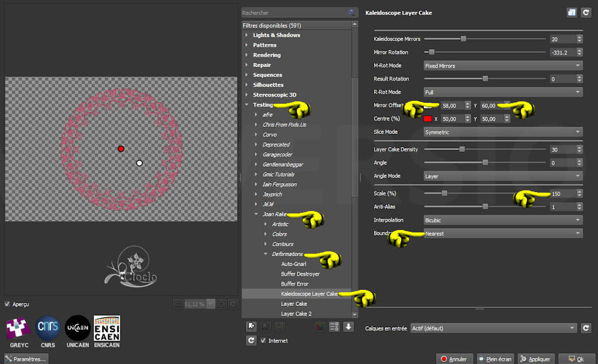Select the Layer Cake 2 filter
The height and width of the screenshot is (364, 598).
[x=296, y=314]
